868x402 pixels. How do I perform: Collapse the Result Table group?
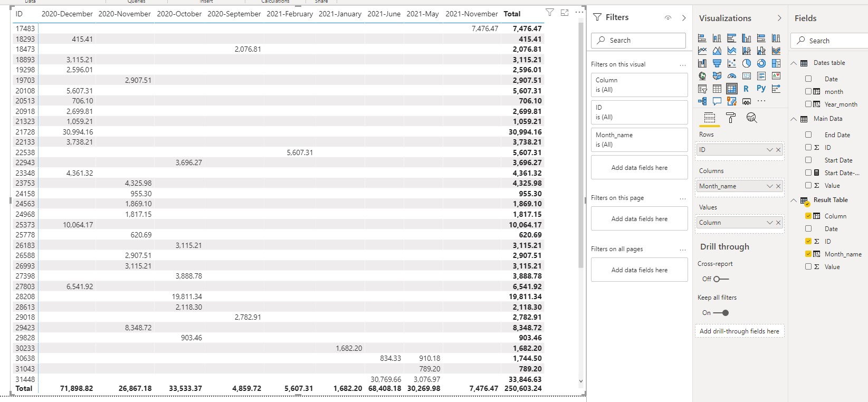(x=794, y=200)
